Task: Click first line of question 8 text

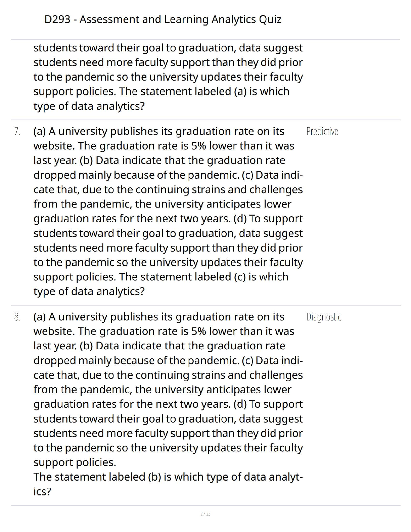Action: pos(158,317)
